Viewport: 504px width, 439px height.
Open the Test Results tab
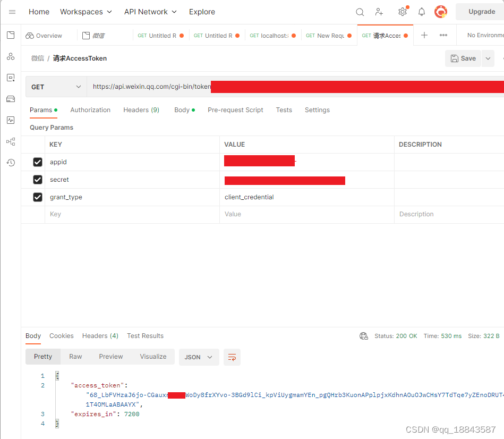[x=146, y=336]
